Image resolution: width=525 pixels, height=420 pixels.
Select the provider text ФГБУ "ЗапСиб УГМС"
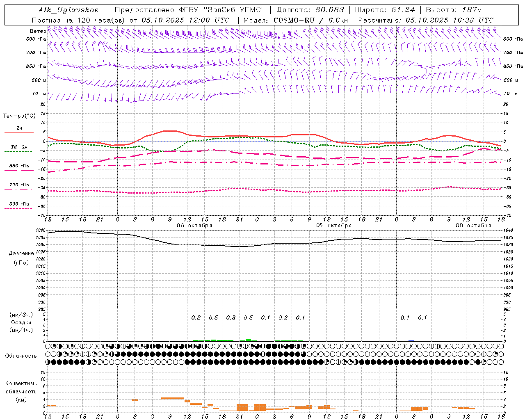[222, 10]
